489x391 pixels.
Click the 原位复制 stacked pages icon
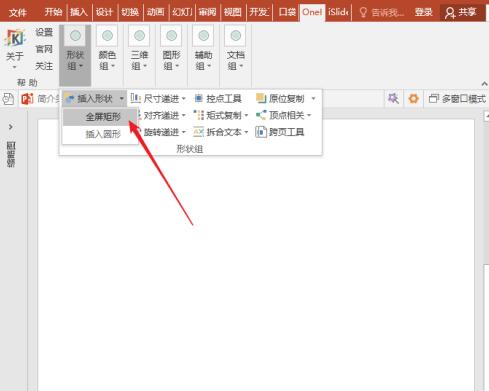[261, 98]
